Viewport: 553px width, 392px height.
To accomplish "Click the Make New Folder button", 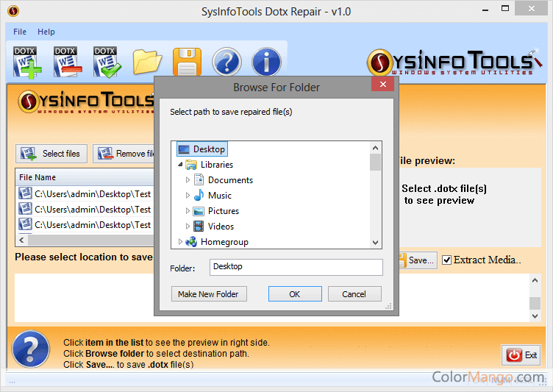I will 209,294.
